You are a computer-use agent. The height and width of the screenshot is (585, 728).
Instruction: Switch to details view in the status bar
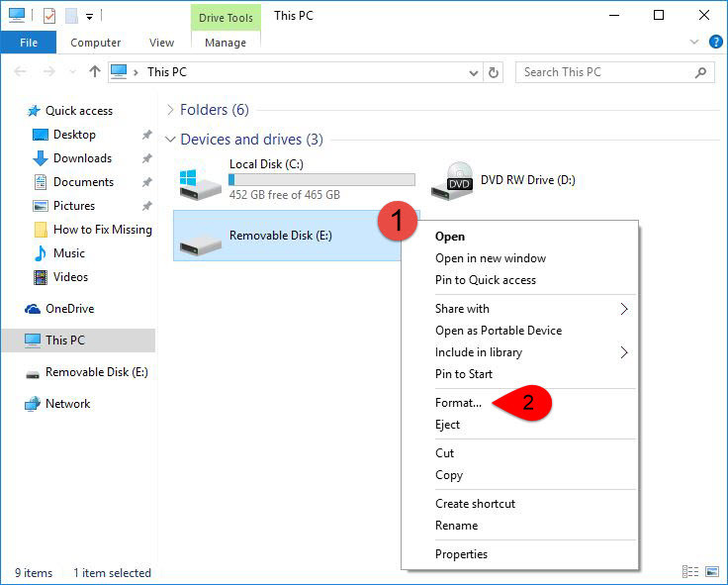[690, 571]
